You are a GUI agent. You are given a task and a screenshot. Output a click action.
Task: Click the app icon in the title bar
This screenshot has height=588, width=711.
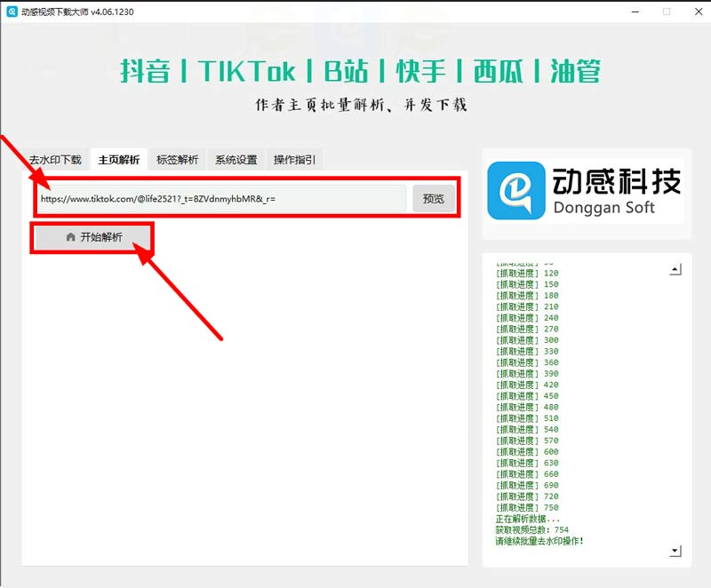coord(12,12)
